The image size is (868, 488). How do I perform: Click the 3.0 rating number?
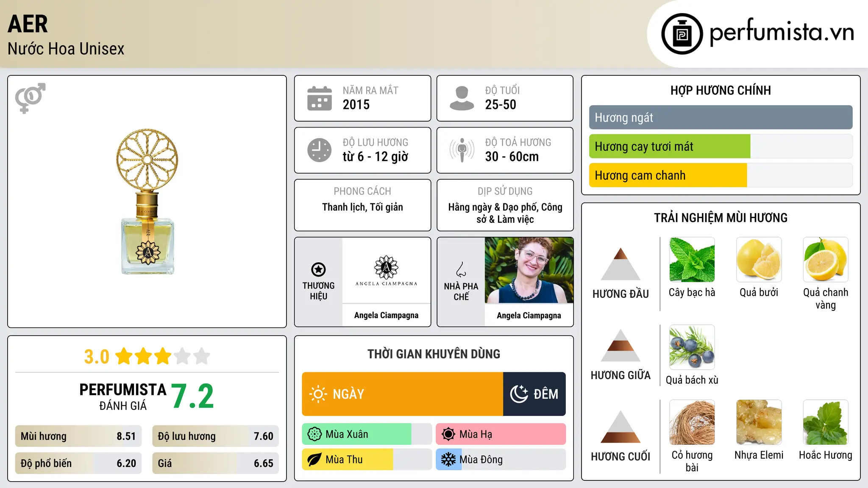[x=97, y=357]
